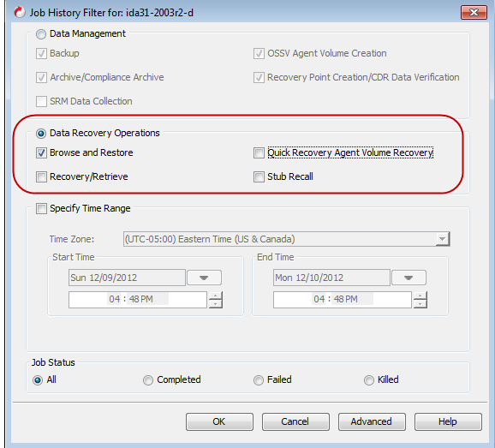Screen dimensions: 495x448
Task: Select Data Recovery Operations radio option
Action: [41, 134]
